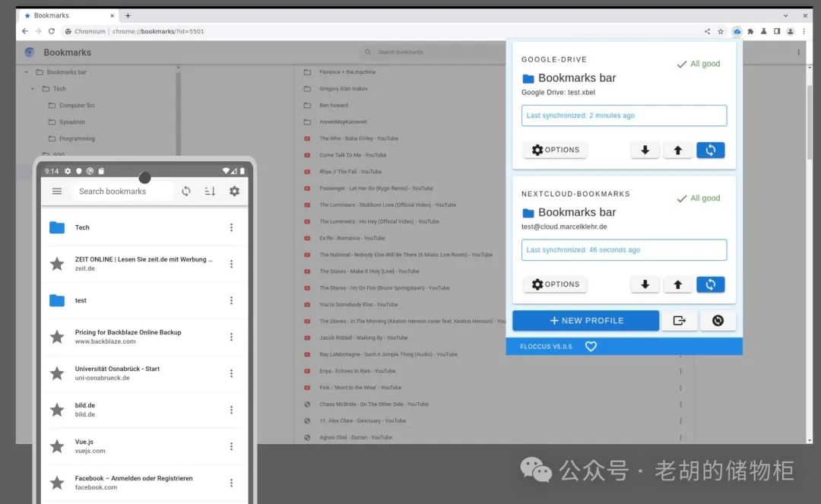Viewport: 821px width, 504px height.
Task: Open Bookmarks manager three-dot organize menu
Action: [798, 52]
